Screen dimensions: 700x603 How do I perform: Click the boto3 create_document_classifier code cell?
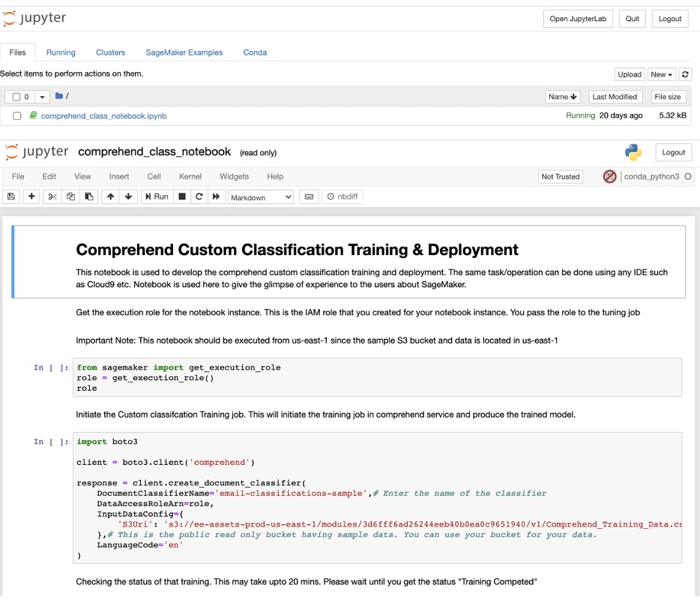pyautogui.click(x=377, y=498)
